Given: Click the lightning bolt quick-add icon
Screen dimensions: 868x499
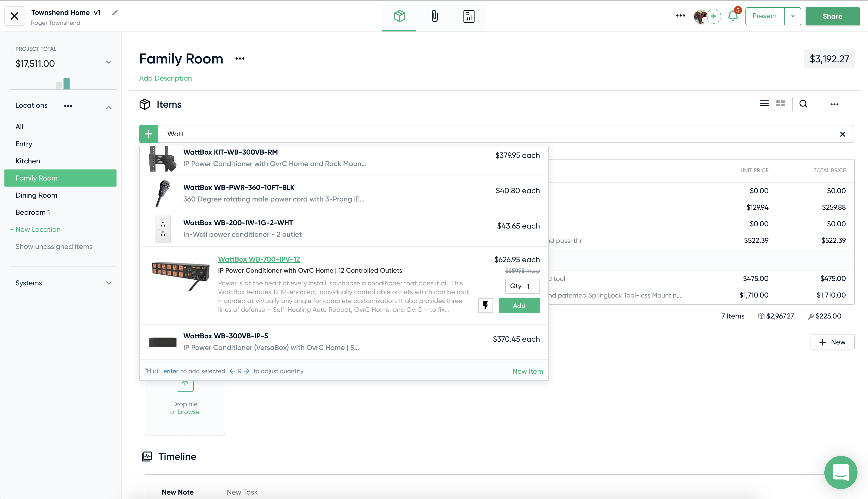Looking at the screenshot, I should pos(485,305).
